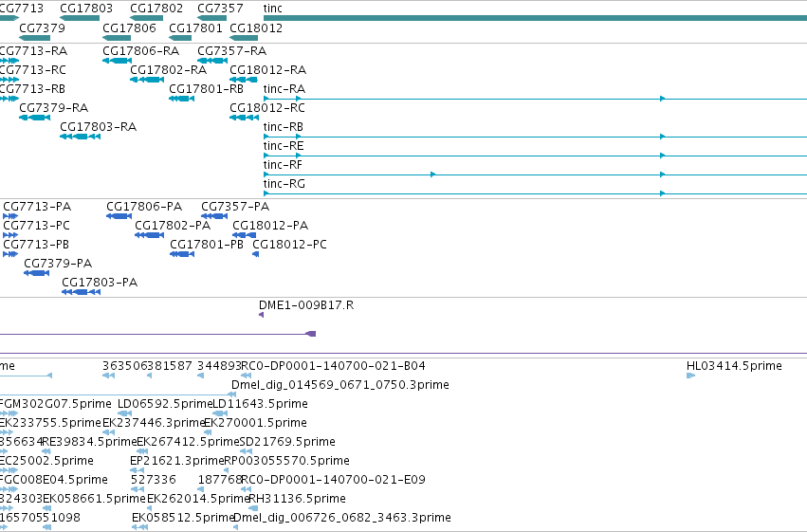Select transcript CG17801-RB
Viewport: 807px width, 532px height.
point(206,89)
